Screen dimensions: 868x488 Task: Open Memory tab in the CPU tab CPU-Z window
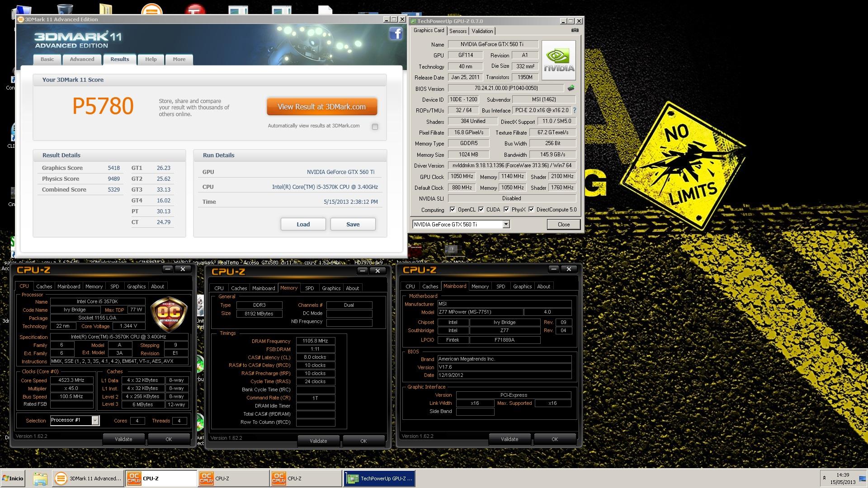pos(94,286)
